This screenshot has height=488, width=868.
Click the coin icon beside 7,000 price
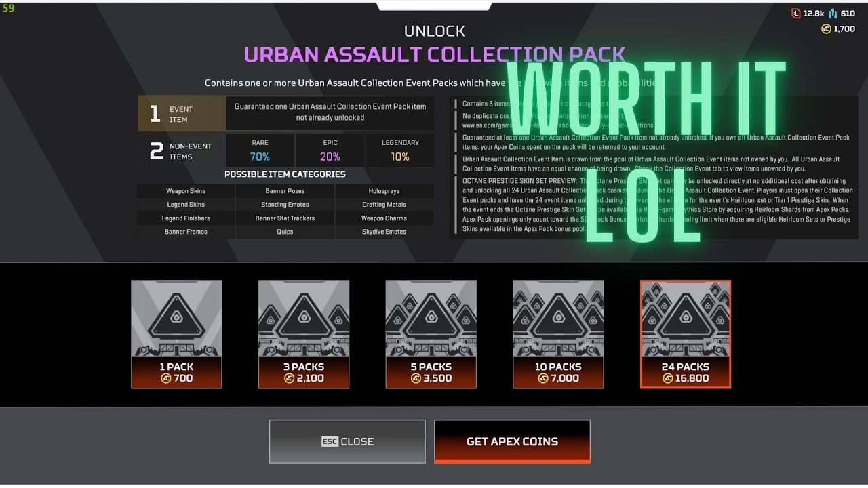point(543,378)
